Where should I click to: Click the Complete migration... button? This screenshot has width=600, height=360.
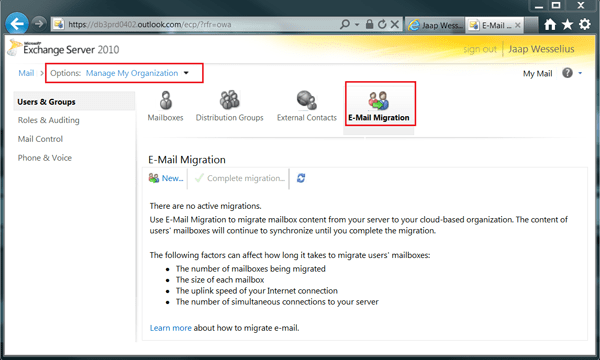(240, 178)
